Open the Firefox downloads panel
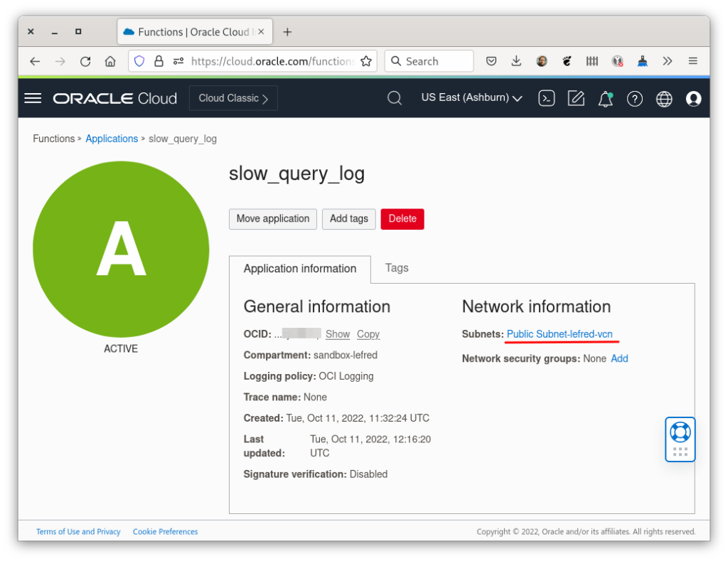This screenshot has height=561, width=728. point(516,61)
